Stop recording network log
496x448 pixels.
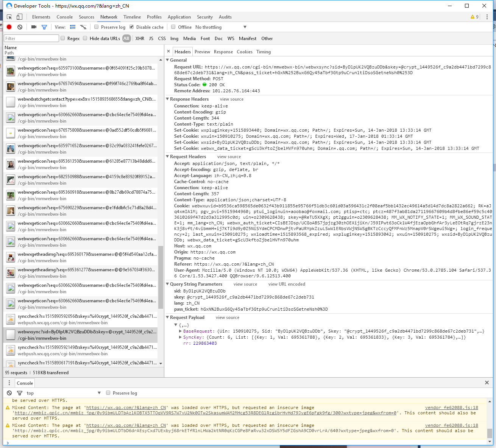tap(9, 27)
